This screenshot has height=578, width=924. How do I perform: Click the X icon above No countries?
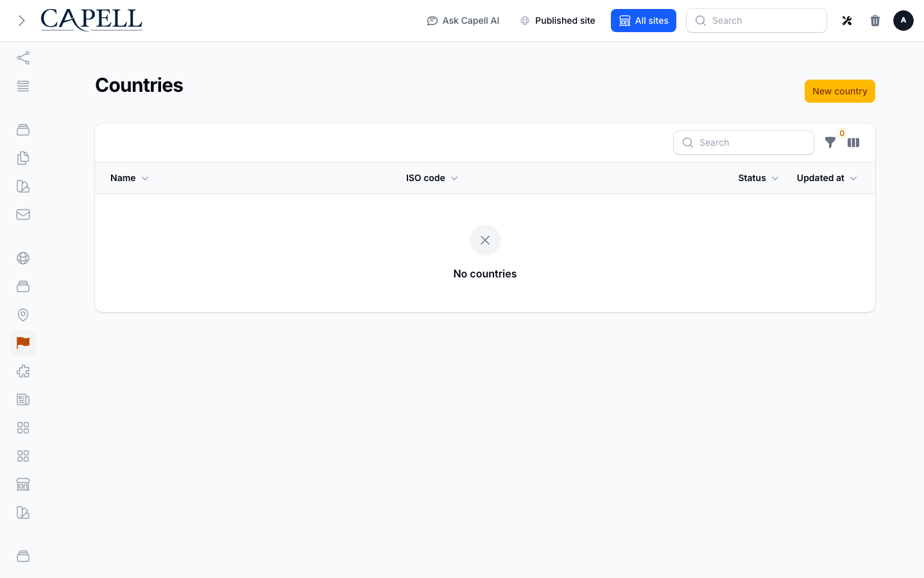click(485, 240)
